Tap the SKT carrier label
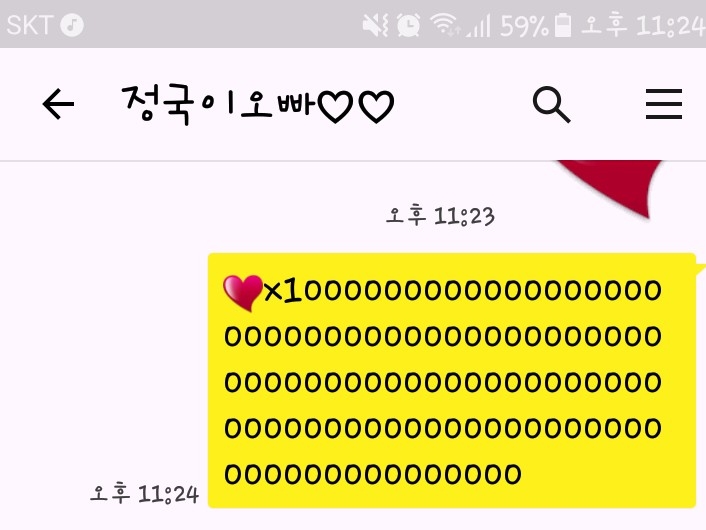The width and height of the screenshot is (706, 530). [x=30, y=25]
